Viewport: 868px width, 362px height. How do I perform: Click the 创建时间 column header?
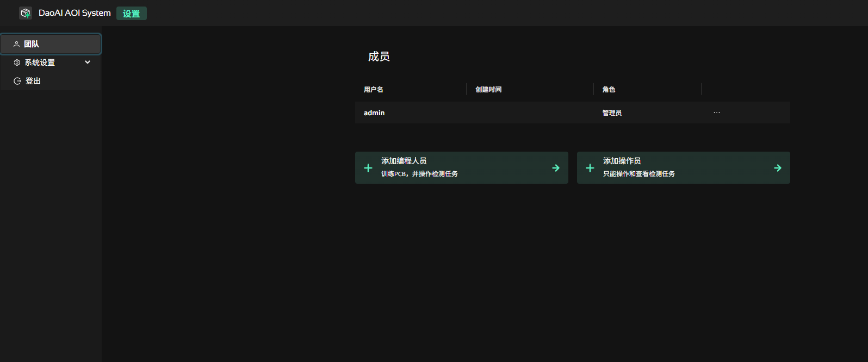(488, 90)
